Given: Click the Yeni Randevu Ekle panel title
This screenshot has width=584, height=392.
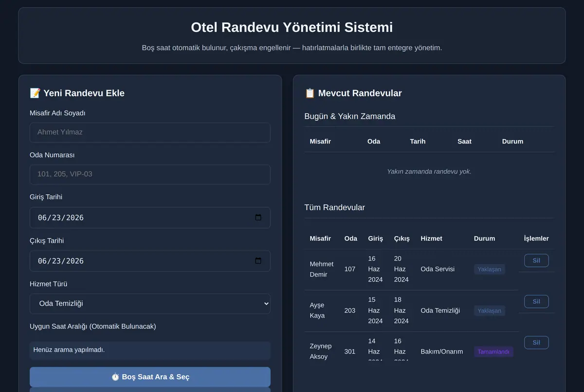Looking at the screenshot, I should (x=77, y=93).
